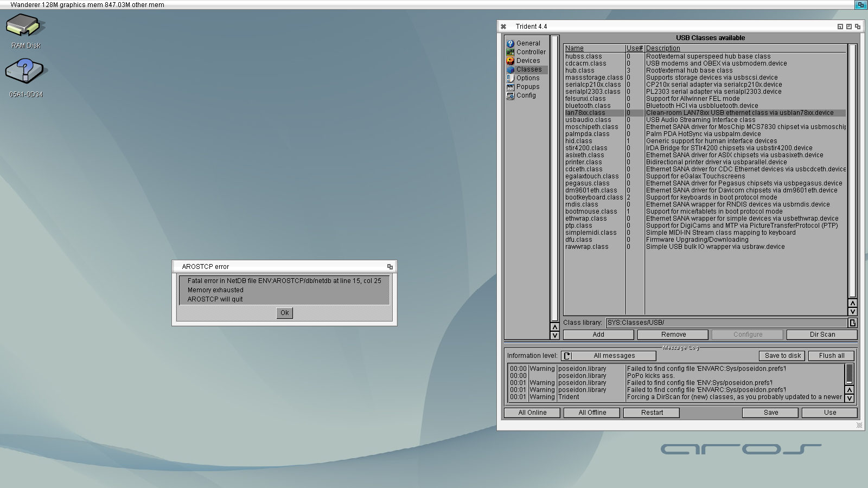The image size is (868, 488).
Task: Select the cdcacm.class row
Action: tap(705, 63)
